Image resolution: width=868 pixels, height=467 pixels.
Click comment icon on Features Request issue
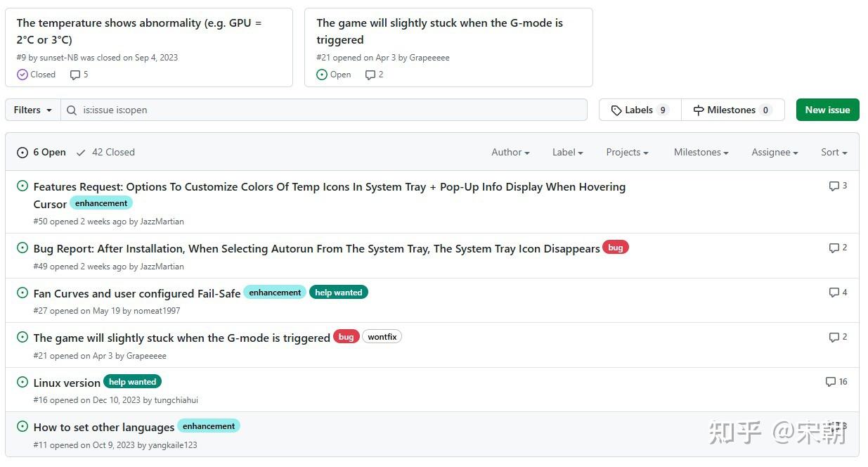834,186
